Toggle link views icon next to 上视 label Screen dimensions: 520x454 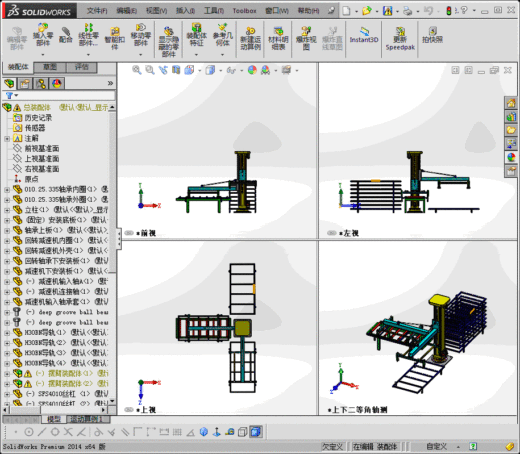(129, 409)
